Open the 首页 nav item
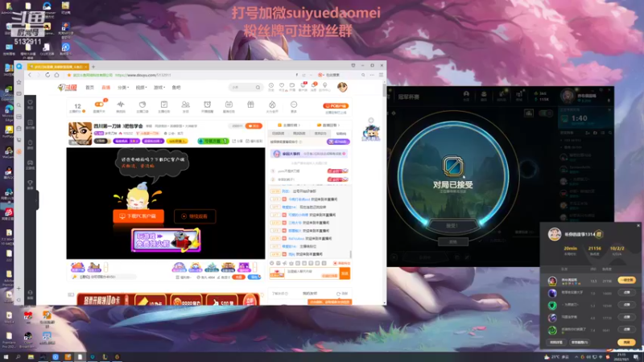The image size is (644, 362). click(x=89, y=88)
